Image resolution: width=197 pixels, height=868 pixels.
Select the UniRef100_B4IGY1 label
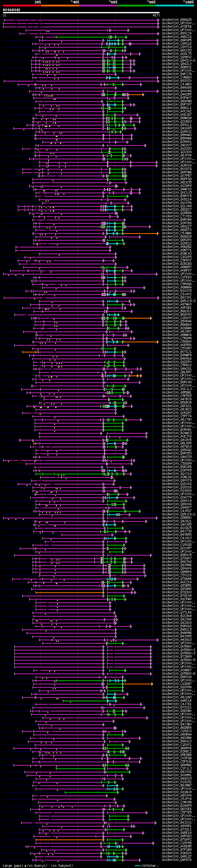click(177, 822)
